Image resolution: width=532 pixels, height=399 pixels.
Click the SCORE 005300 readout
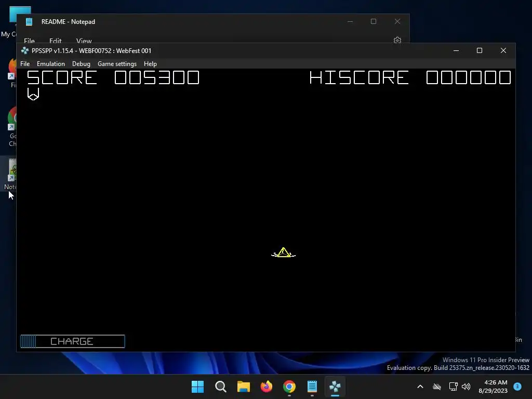point(113,77)
